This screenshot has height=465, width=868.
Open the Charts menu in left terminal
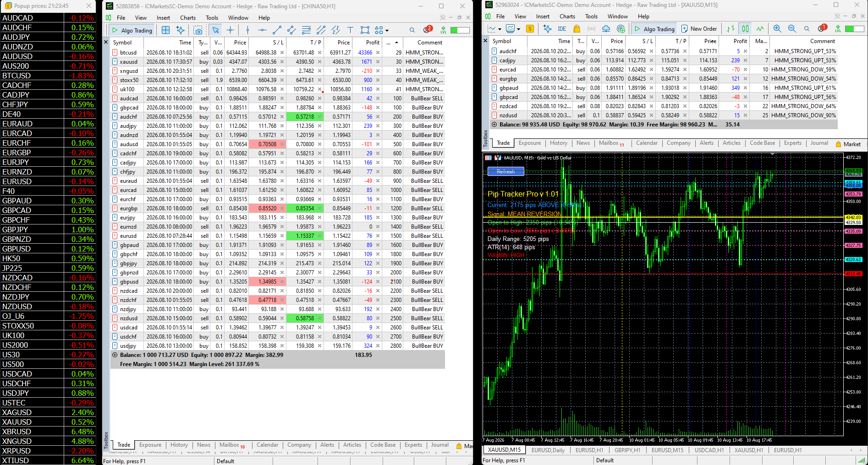[x=188, y=18]
